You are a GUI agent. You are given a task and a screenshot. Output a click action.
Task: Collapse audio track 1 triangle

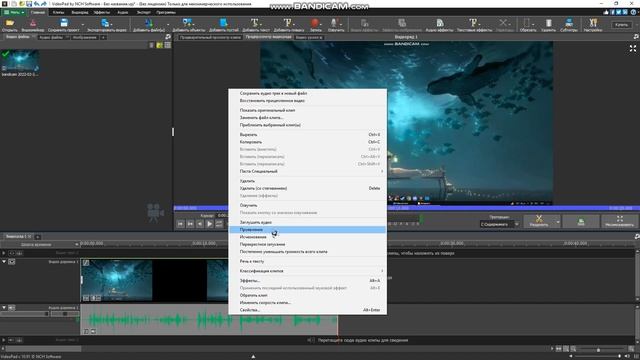[4, 307]
